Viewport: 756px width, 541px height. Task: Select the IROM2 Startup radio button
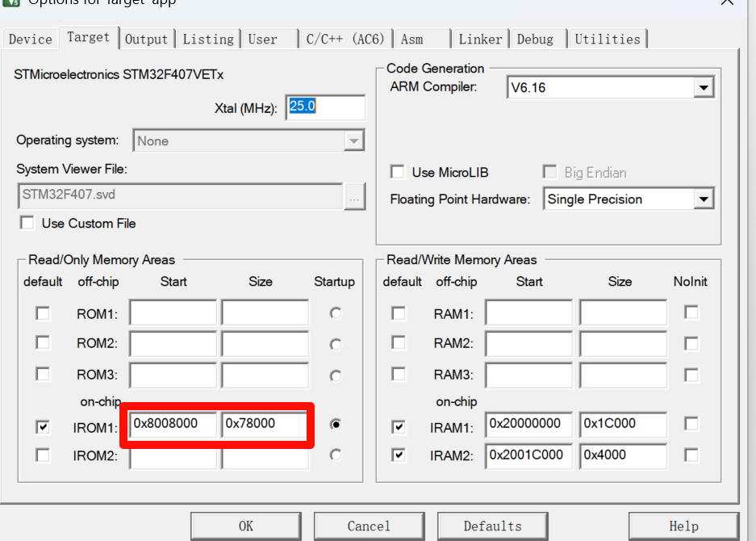[336, 455]
